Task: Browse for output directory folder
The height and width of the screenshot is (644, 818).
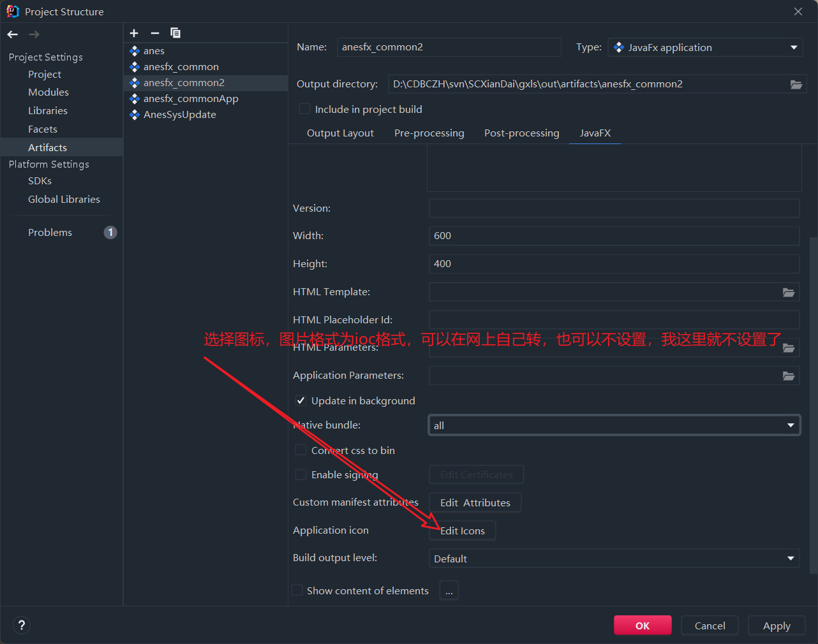Action: (x=796, y=84)
